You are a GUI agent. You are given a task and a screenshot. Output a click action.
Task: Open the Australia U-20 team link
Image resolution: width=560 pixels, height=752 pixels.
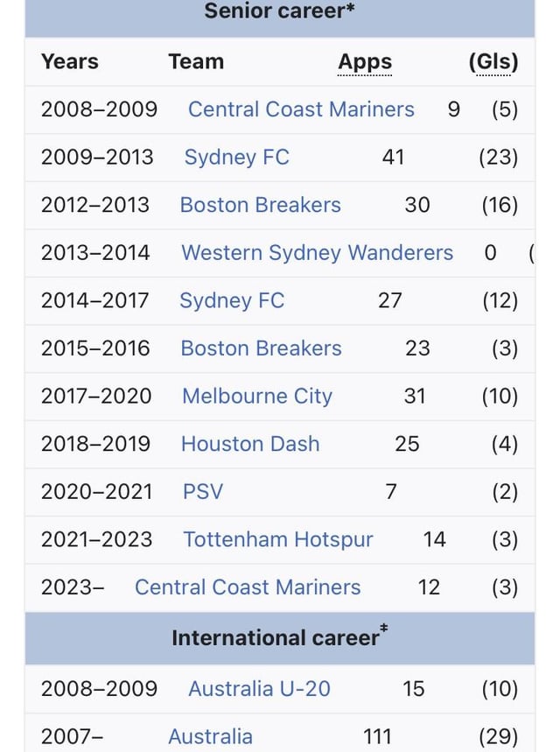(x=259, y=689)
